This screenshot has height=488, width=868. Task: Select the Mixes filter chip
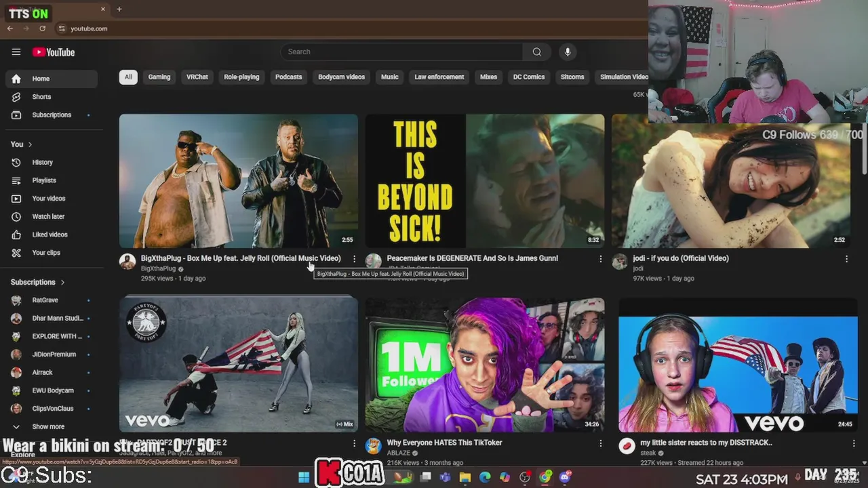tap(489, 77)
